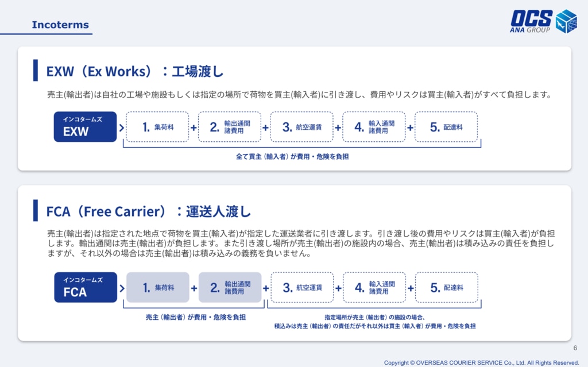
Task: Click the OCS ANA Group logo text
Action: click(x=531, y=21)
